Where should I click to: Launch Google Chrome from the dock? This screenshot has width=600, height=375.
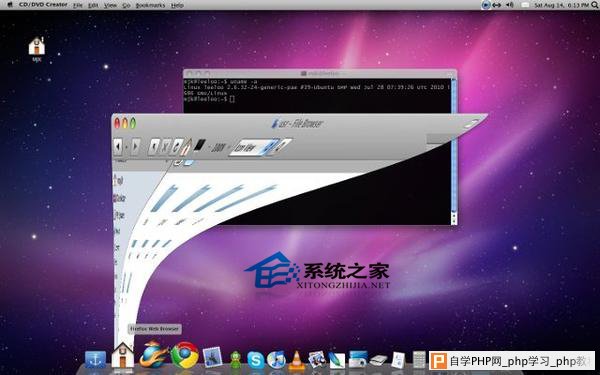(x=185, y=355)
